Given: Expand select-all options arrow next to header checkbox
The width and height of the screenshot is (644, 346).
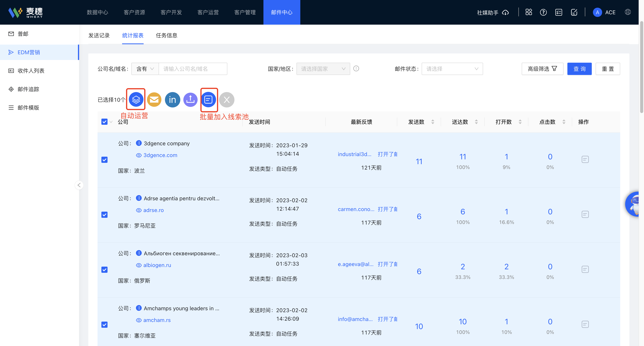Looking at the screenshot, I should [111, 122].
